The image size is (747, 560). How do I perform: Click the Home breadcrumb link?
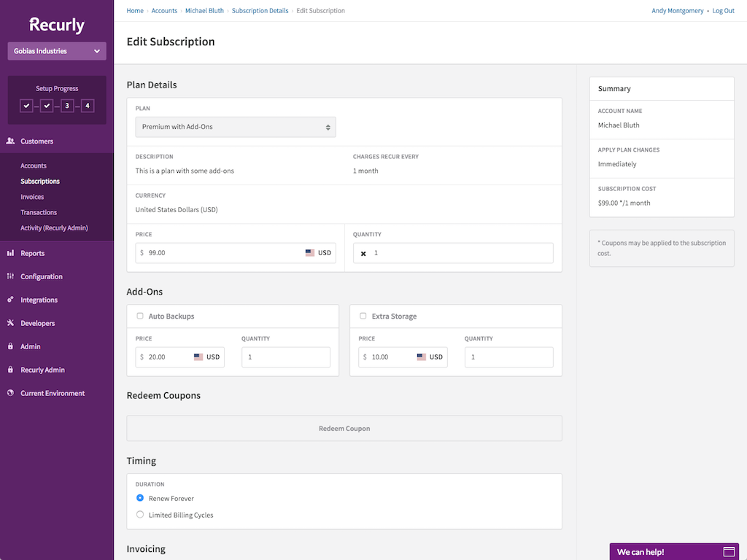click(x=135, y=10)
